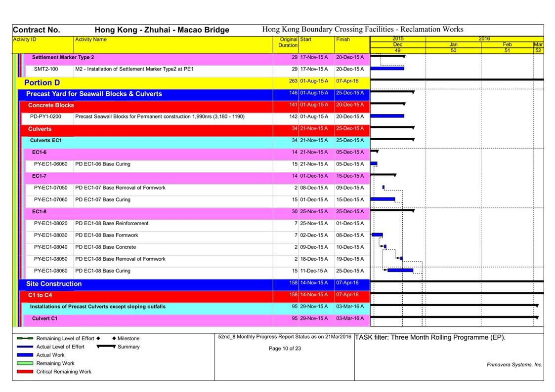
Task: Click activity ID SMT2-100
Action: pyautogui.click(x=46, y=69)
